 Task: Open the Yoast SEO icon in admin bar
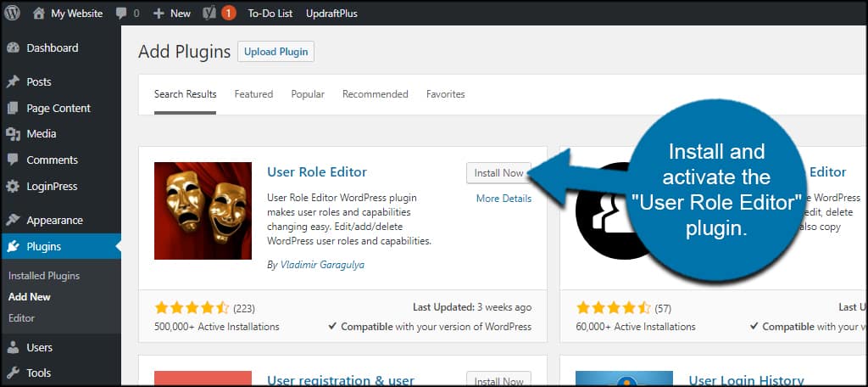(209, 14)
